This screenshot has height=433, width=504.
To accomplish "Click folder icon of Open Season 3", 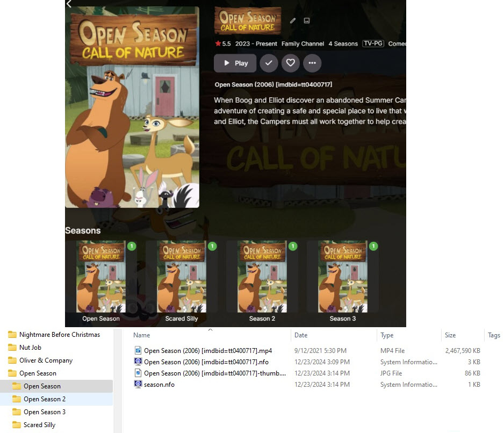I will click(17, 412).
